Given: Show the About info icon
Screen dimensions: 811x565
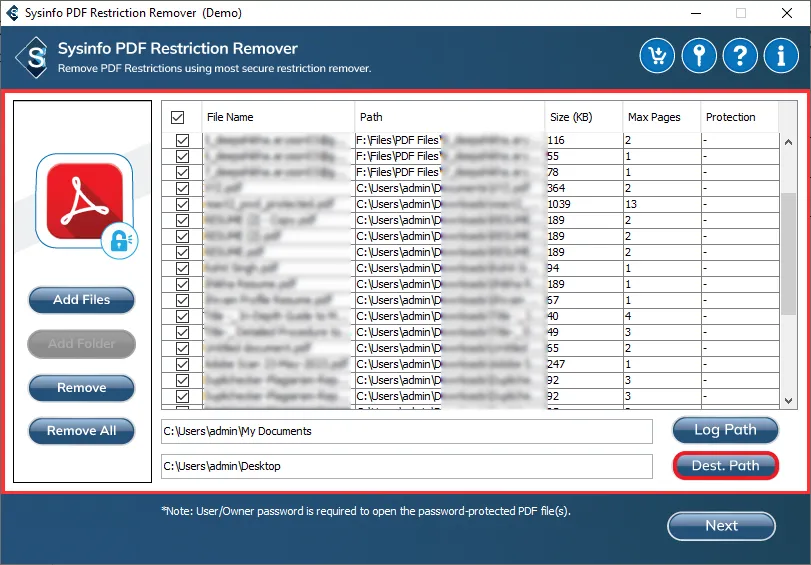Looking at the screenshot, I should 781,55.
